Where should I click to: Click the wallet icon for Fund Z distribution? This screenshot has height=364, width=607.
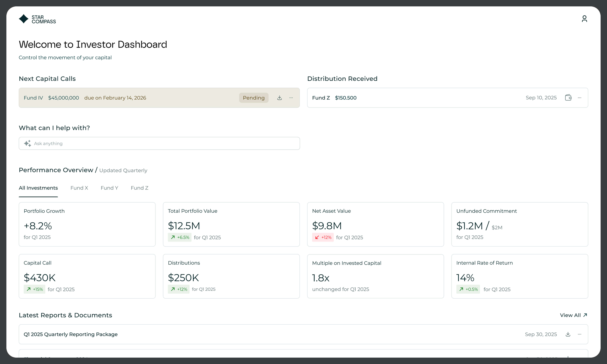[568, 98]
